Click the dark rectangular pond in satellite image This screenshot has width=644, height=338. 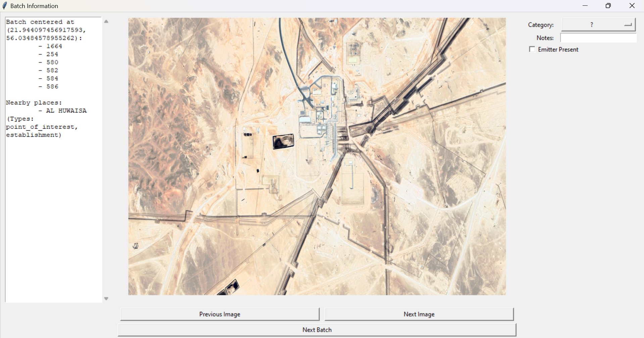pos(283,141)
